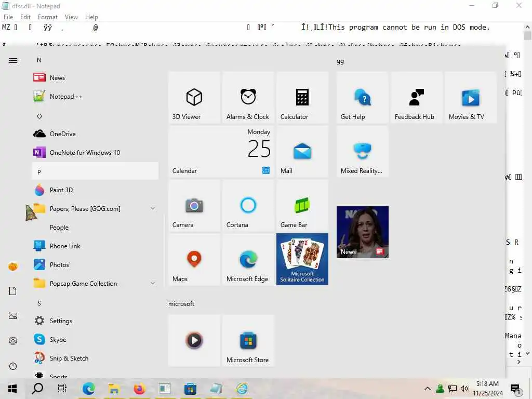Open OneDrive from the apps list
Viewport: 532px width, 399px height.
coord(95,134)
